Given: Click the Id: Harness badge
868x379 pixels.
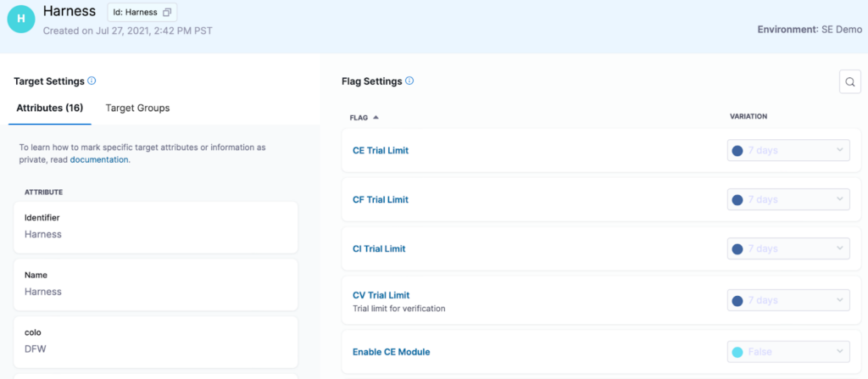Looking at the screenshot, I should tap(142, 12).
